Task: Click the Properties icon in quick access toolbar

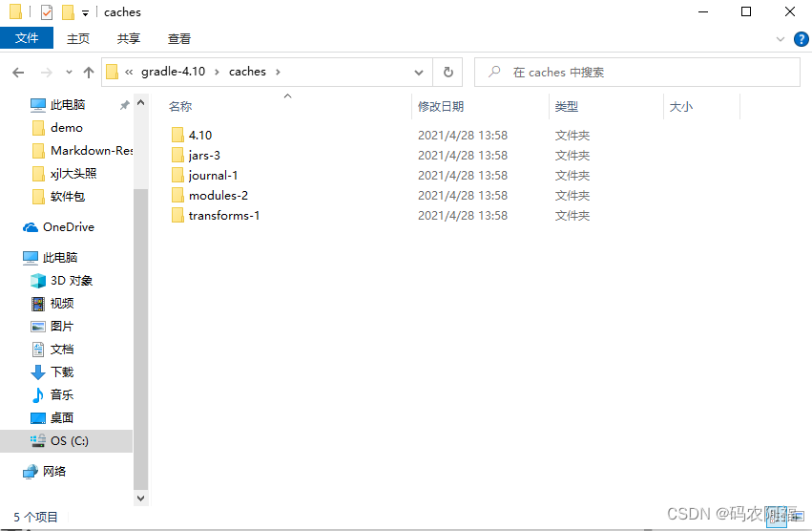Action: point(47,11)
